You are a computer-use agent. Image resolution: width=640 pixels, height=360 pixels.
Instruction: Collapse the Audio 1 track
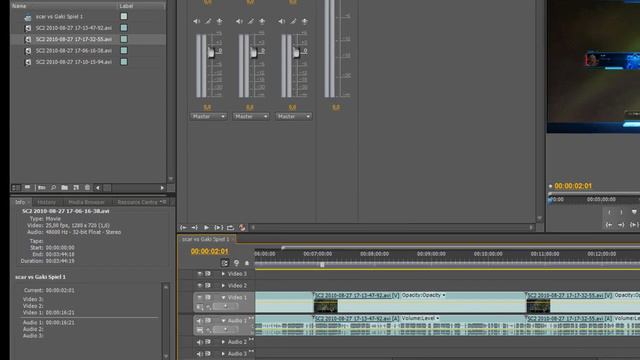point(223,321)
